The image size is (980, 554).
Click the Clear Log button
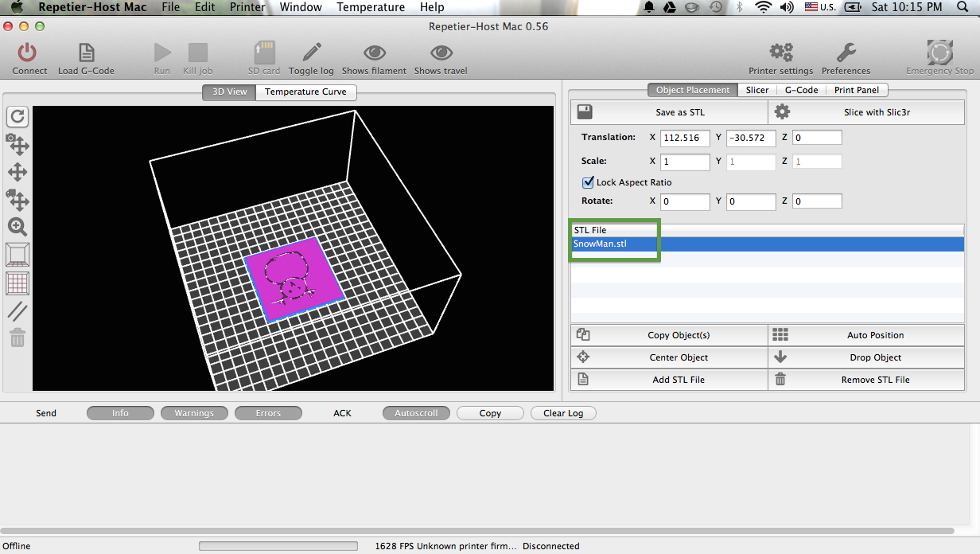coord(563,413)
